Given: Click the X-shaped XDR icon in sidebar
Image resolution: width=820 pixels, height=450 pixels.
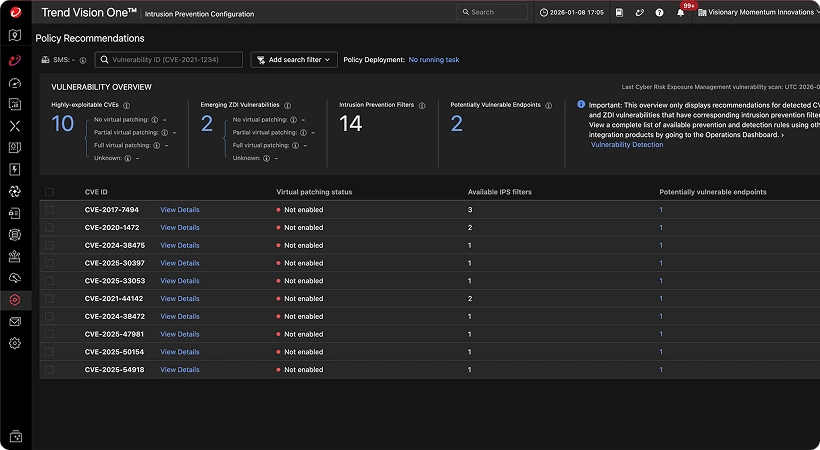Looking at the screenshot, I should coord(15,126).
